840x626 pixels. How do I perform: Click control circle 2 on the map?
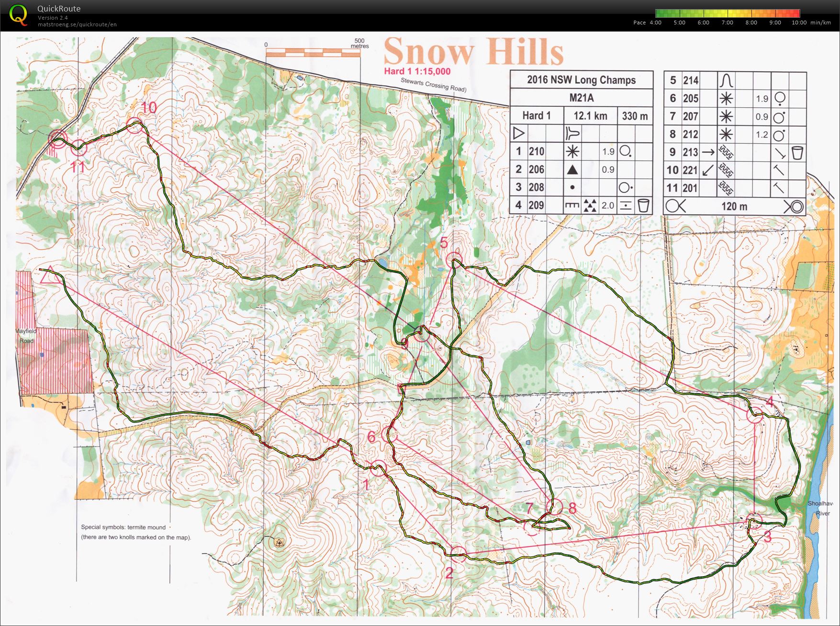[x=458, y=554]
